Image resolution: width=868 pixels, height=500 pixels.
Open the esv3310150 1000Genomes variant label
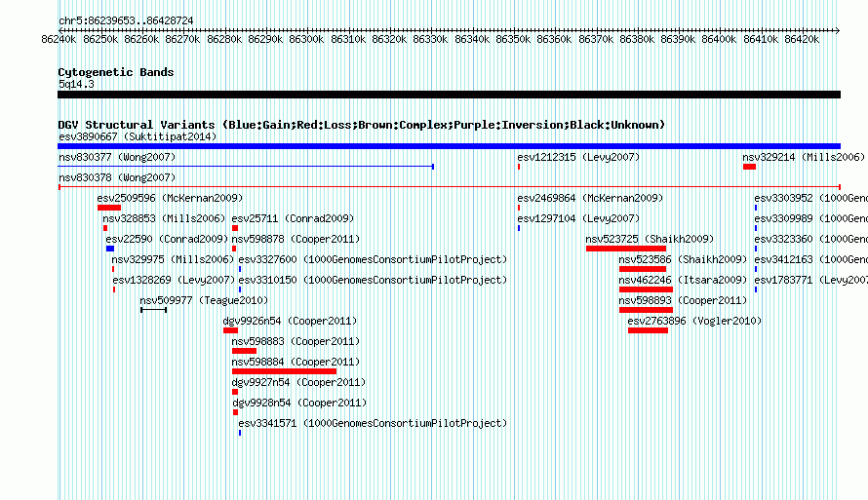click(x=373, y=280)
